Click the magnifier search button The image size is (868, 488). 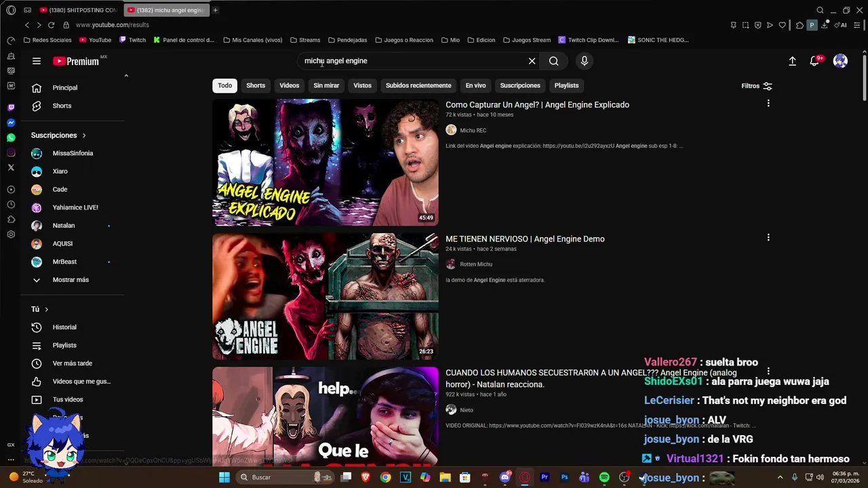click(x=554, y=61)
